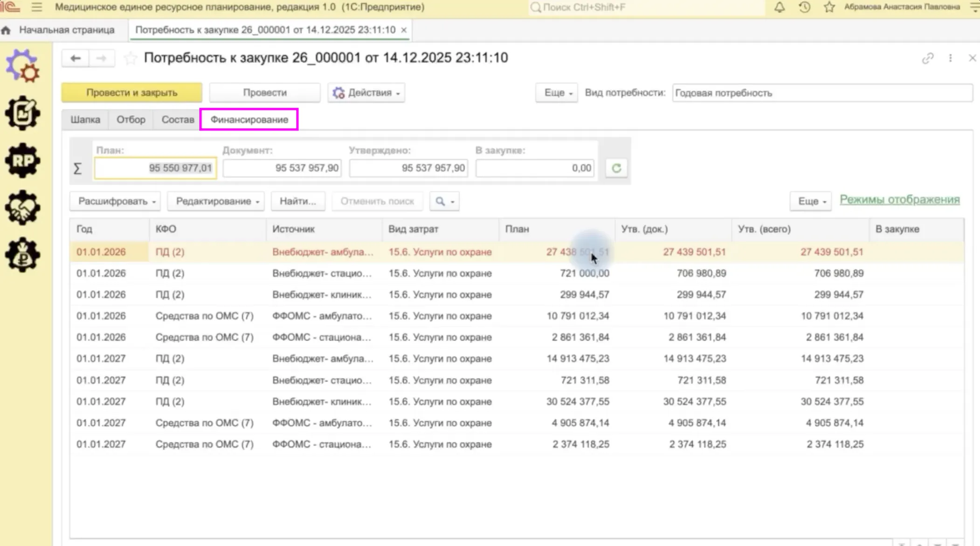Open user name Абрамова Анастасия Павловна
Viewport: 980px width, 546px height.
point(902,7)
